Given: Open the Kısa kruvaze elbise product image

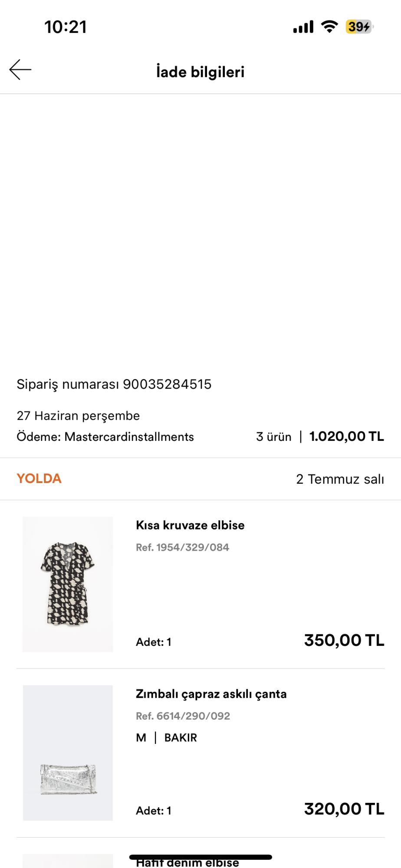Looking at the screenshot, I should 68,584.
